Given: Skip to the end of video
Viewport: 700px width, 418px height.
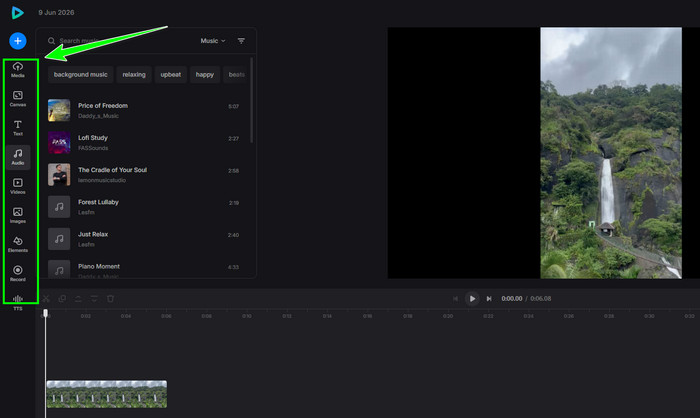Looking at the screenshot, I should (489, 298).
